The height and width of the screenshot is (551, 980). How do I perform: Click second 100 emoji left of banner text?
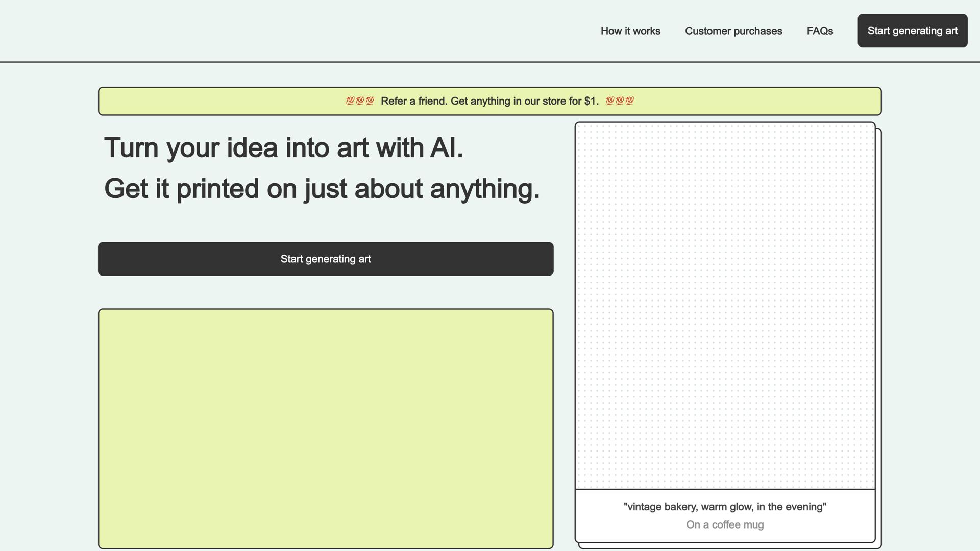360,101
